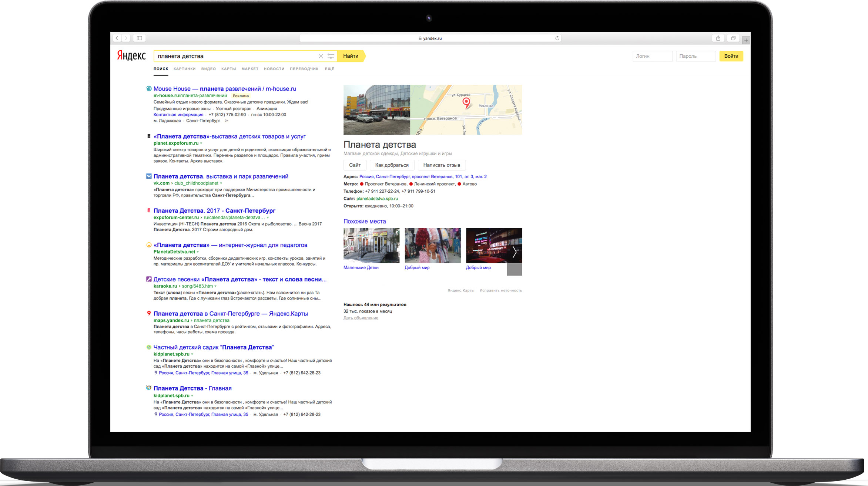Open Safari's share menu
The image size is (868, 486).
click(x=718, y=38)
